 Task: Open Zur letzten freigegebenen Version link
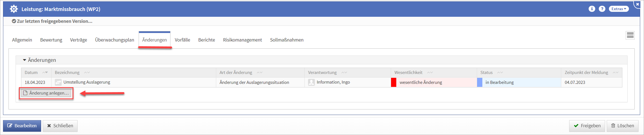point(54,21)
